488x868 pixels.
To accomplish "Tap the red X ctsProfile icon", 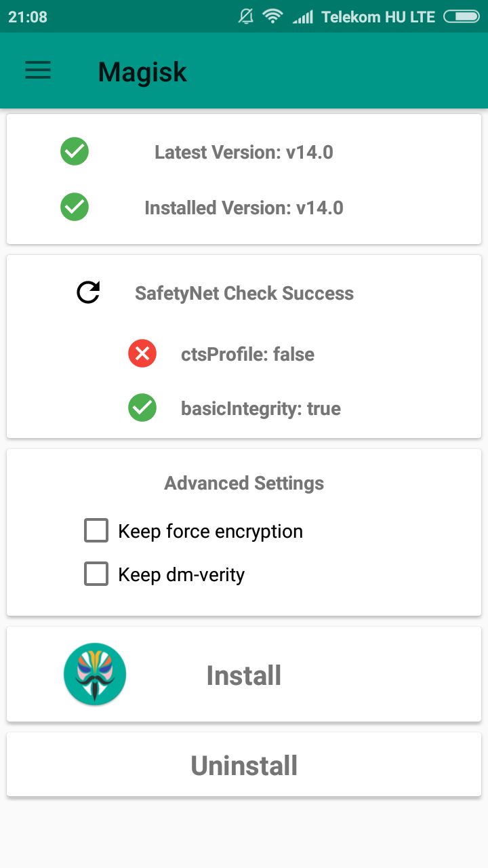I will pos(142,353).
